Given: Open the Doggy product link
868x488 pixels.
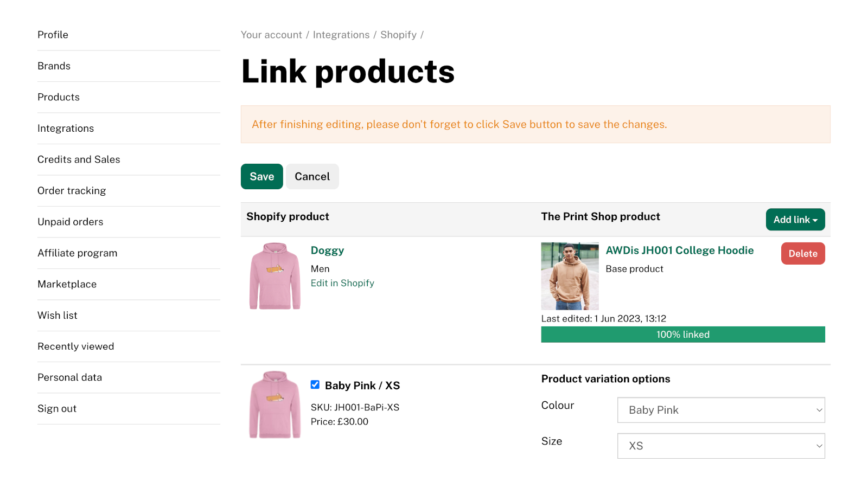Looking at the screenshot, I should tap(327, 251).
